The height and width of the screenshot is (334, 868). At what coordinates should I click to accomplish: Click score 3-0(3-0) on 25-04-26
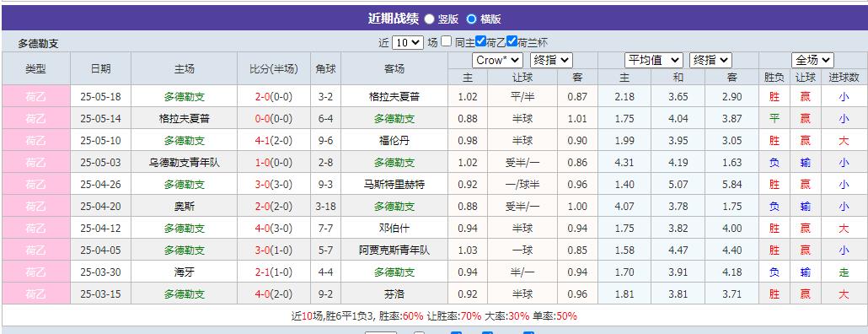(274, 185)
